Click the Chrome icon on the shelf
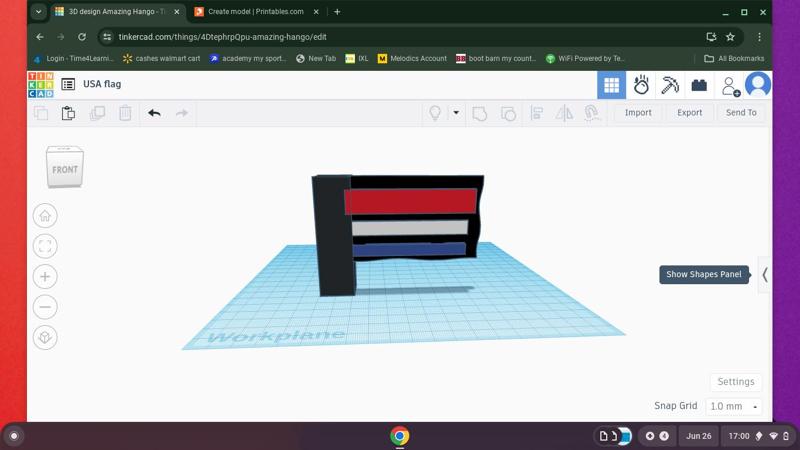 (x=399, y=436)
